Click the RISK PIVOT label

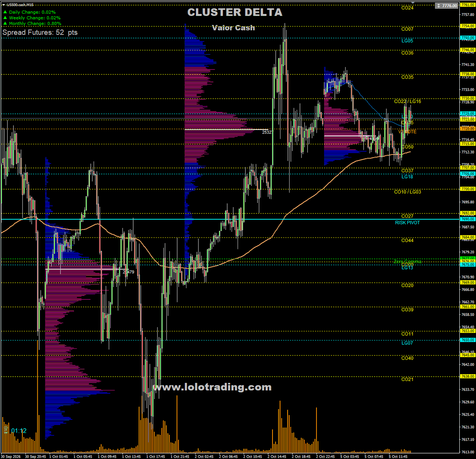(407, 223)
